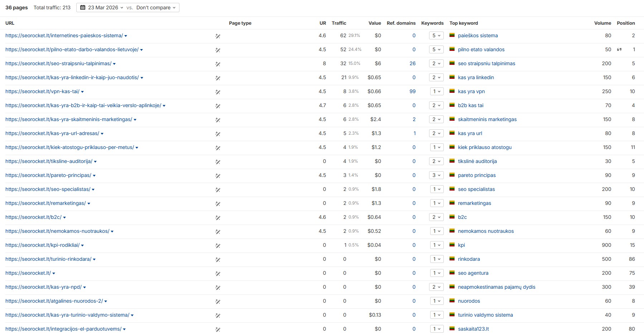Open URL menu arrow for vpn-kas-tai

tap(82, 92)
